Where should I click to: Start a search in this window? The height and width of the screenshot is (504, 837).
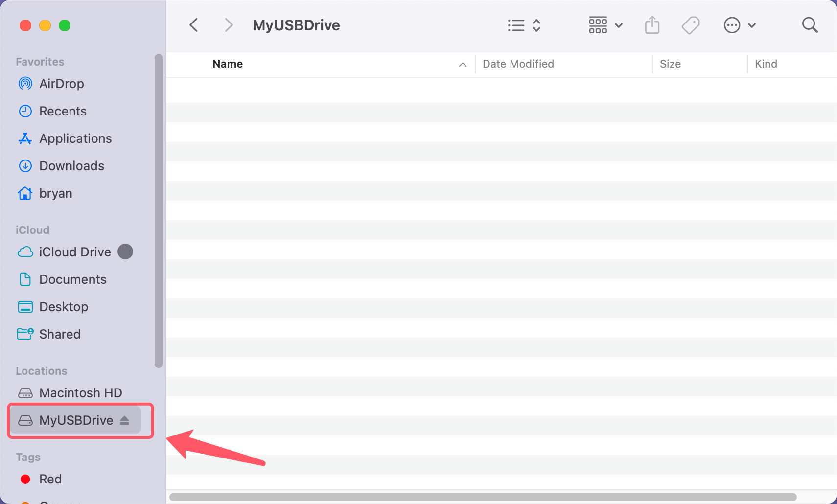click(809, 25)
